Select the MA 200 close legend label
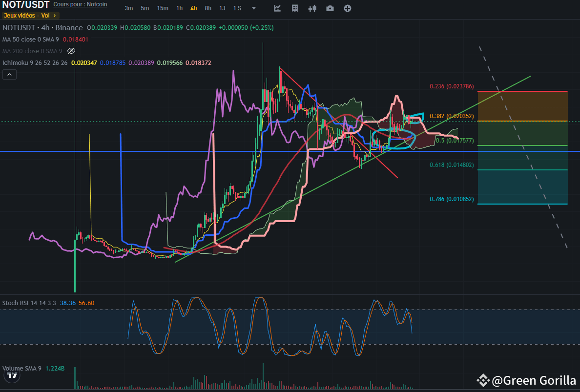Screen dimensions: 580x392 click(x=32, y=51)
